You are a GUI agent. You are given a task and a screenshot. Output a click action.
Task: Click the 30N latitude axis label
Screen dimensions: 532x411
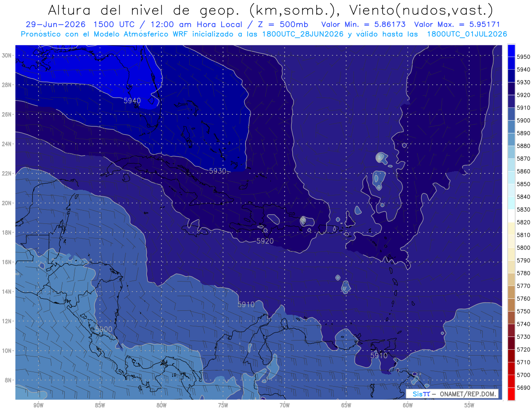coord(6,55)
